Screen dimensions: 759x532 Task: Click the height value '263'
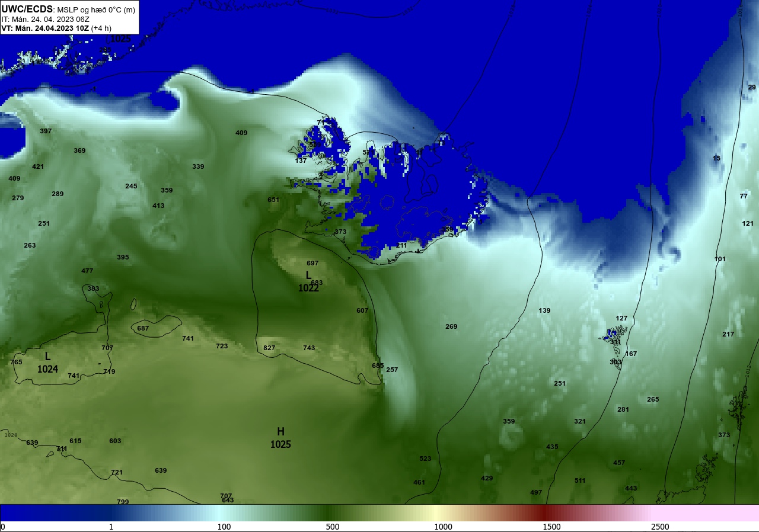coord(30,245)
